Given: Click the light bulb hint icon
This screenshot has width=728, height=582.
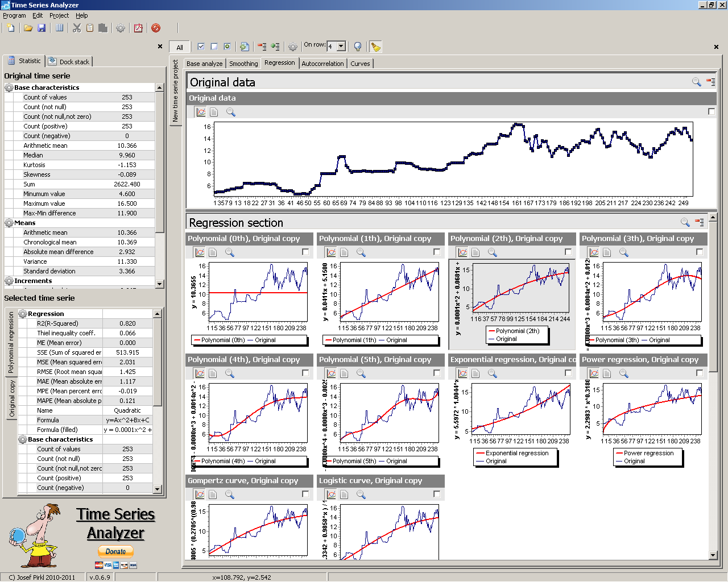Looking at the screenshot, I should pyautogui.click(x=358, y=47).
